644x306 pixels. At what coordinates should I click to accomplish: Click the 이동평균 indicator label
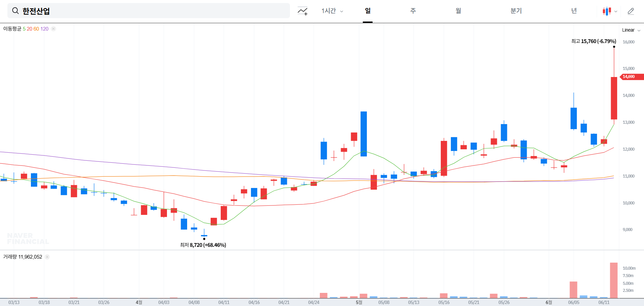tap(12, 29)
